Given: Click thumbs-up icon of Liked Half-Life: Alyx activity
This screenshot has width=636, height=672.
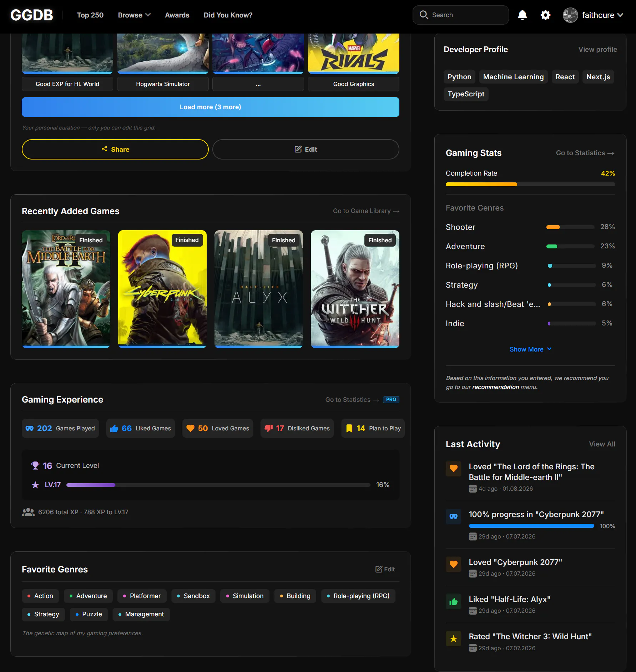Looking at the screenshot, I should (453, 601).
